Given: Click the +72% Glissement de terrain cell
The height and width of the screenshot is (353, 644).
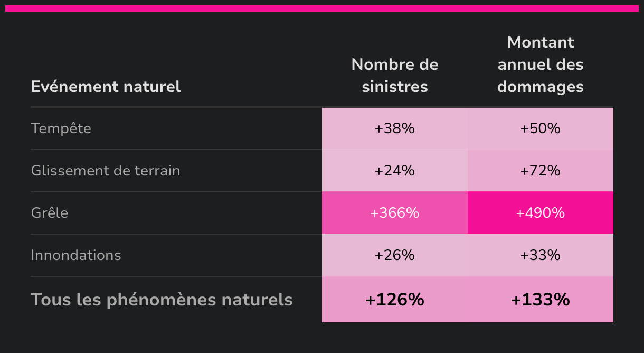Looking at the screenshot, I should [540, 171].
